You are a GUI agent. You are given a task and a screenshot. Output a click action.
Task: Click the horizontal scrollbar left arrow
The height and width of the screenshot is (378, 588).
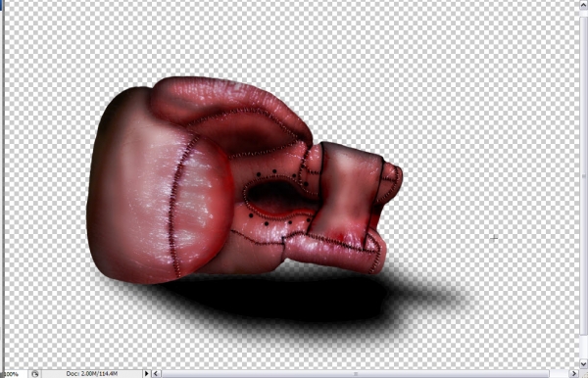click(156, 373)
